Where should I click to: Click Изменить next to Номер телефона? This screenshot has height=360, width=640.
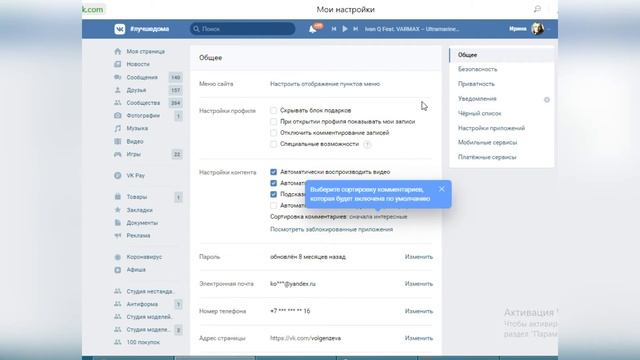(419, 311)
